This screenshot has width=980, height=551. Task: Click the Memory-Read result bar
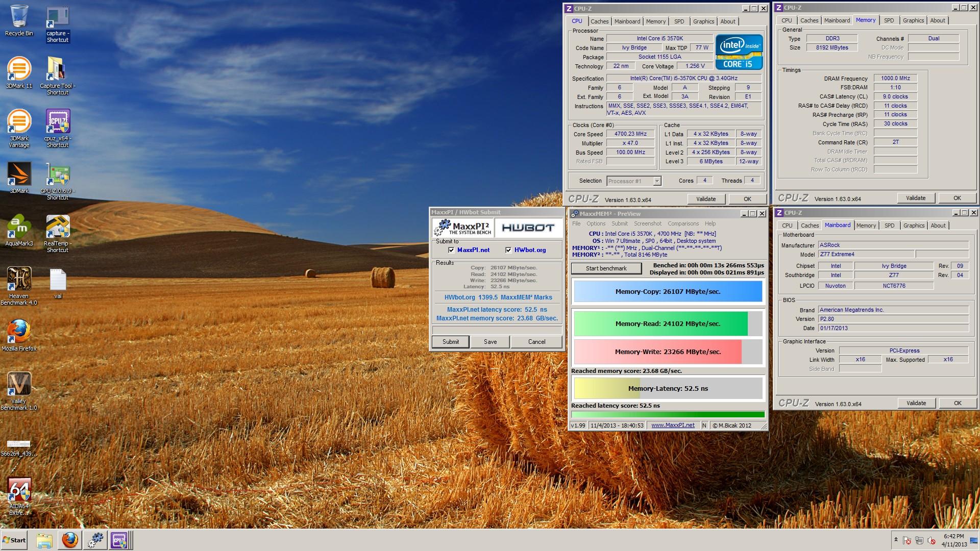pos(668,323)
